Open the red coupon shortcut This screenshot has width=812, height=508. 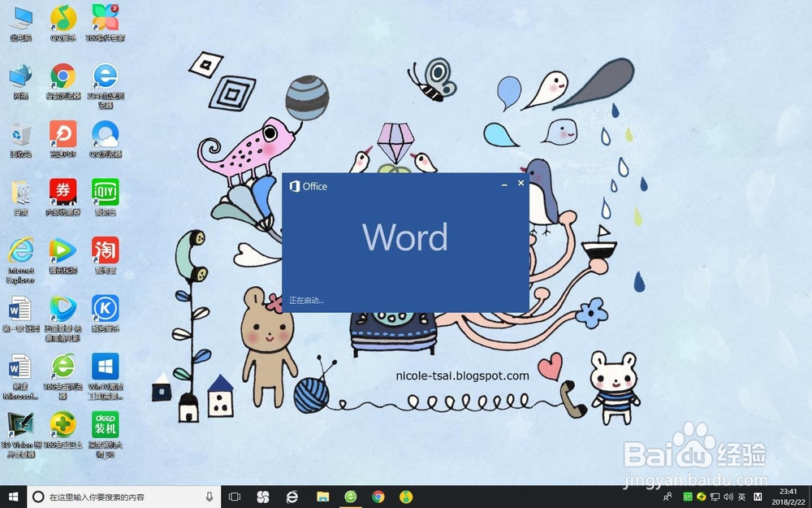[x=63, y=198]
